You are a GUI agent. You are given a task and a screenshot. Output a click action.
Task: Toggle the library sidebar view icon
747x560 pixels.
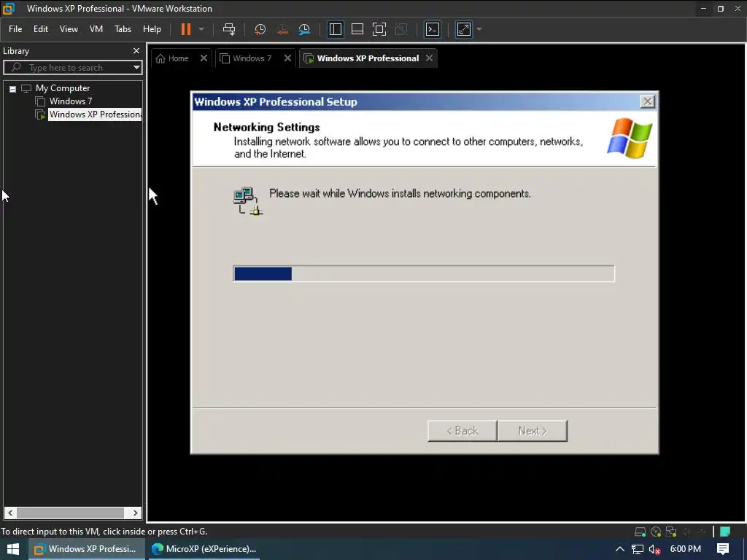[336, 29]
